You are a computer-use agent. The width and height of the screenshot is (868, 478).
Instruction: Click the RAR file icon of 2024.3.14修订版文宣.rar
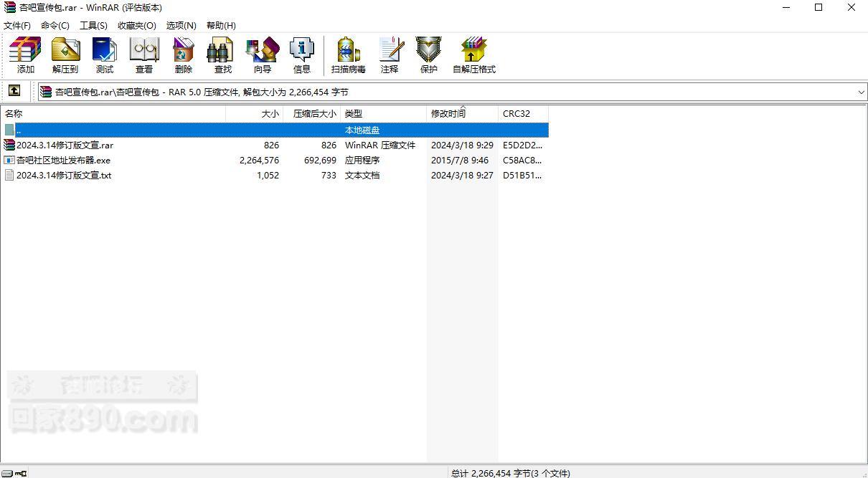point(9,145)
